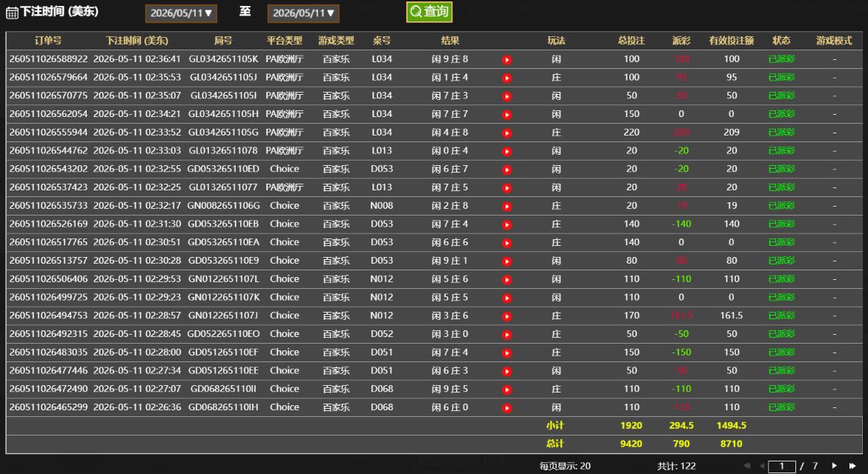This screenshot has height=474, width=868.
Task: Click grand total valid bet 8710
Action: 732,444
